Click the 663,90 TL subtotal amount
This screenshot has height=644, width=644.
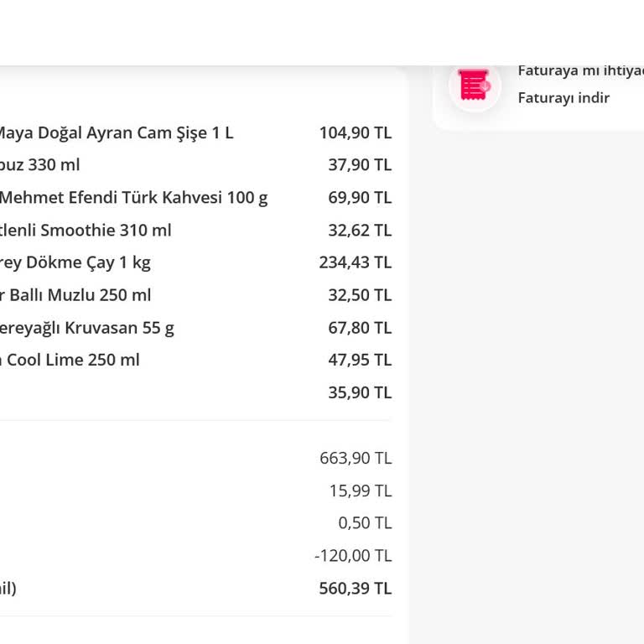point(356,458)
